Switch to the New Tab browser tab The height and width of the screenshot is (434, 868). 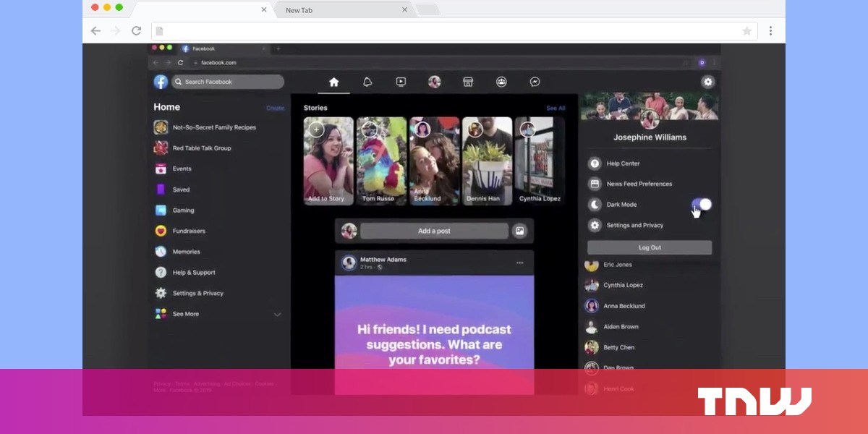point(343,10)
